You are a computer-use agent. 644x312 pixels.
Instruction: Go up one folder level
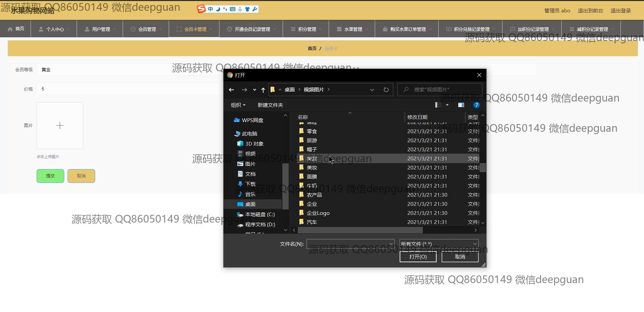pyautogui.click(x=263, y=90)
